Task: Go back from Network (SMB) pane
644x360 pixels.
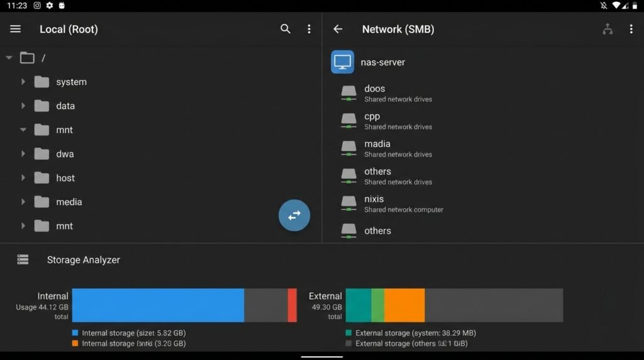Action: pyautogui.click(x=338, y=29)
